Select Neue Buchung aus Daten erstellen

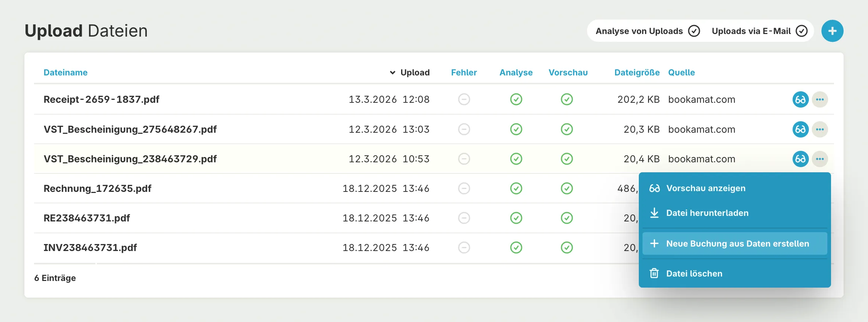pyautogui.click(x=737, y=244)
